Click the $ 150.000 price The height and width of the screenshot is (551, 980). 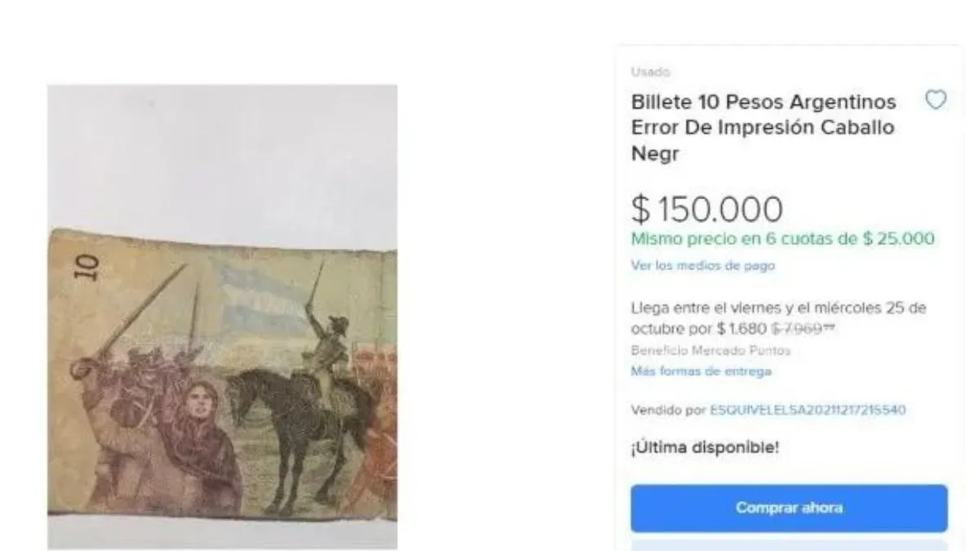point(706,210)
